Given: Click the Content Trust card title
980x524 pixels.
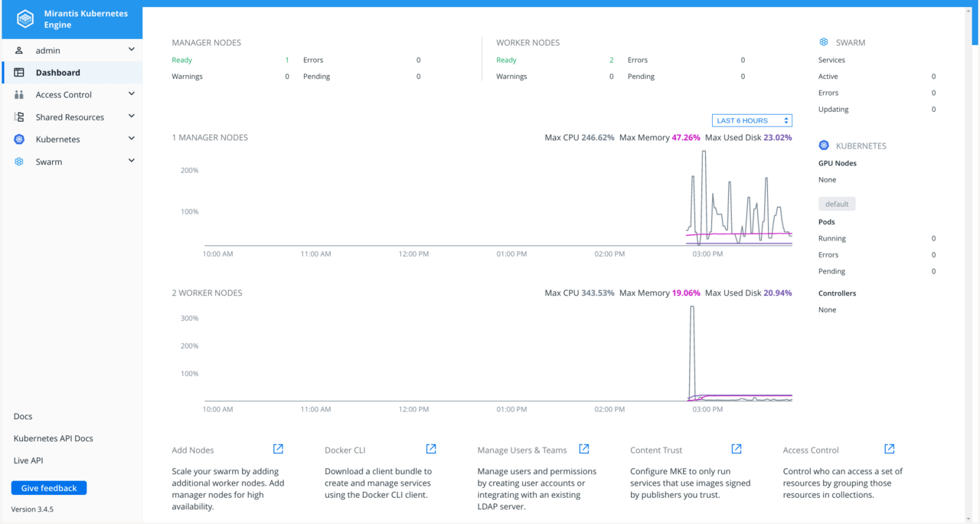Looking at the screenshot, I should (x=656, y=450).
